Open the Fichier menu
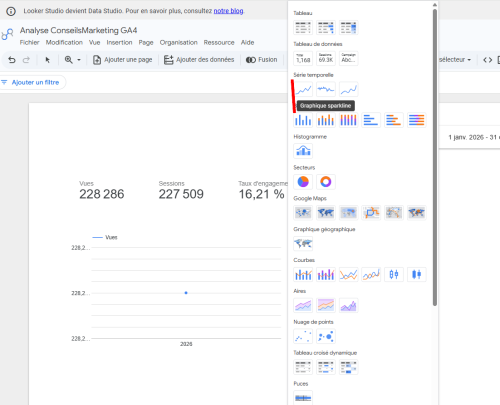Screen dimensions: 500x405 pos(29,42)
